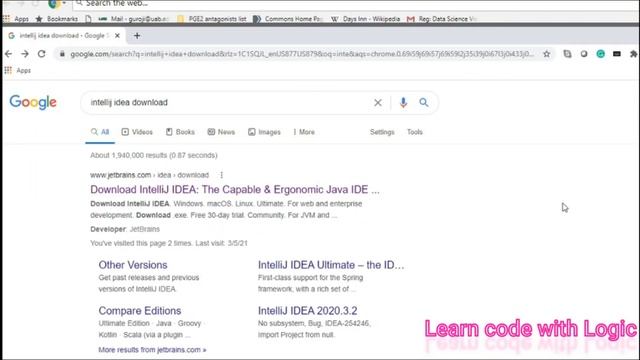The image size is (640, 360).
Task: Open options dots beside the jetbrains.com result URL
Action: (x=222, y=175)
